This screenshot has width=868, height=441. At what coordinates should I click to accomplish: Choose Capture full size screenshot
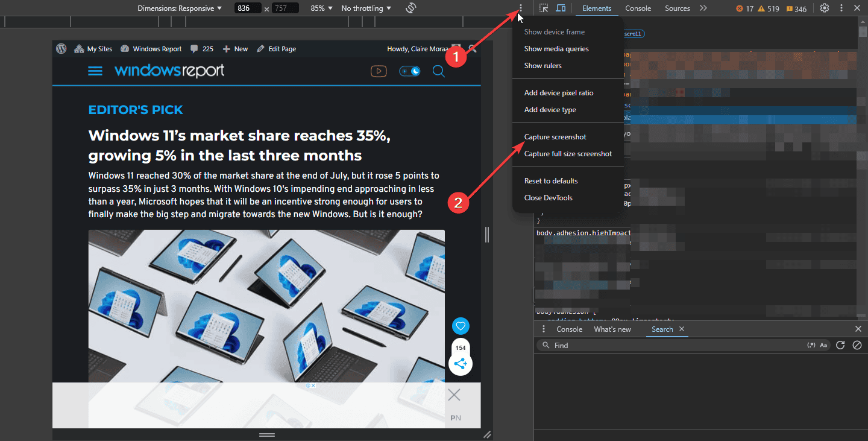pyautogui.click(x=567, y=154)
